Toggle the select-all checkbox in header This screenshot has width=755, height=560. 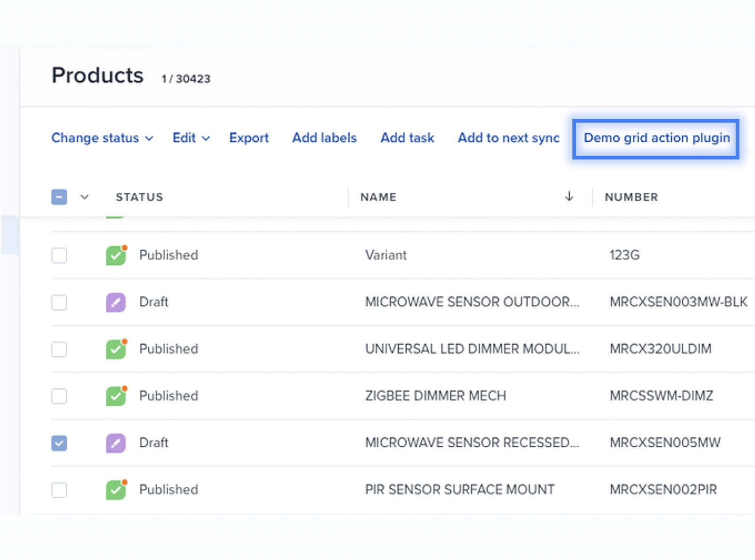click(59, 197)
